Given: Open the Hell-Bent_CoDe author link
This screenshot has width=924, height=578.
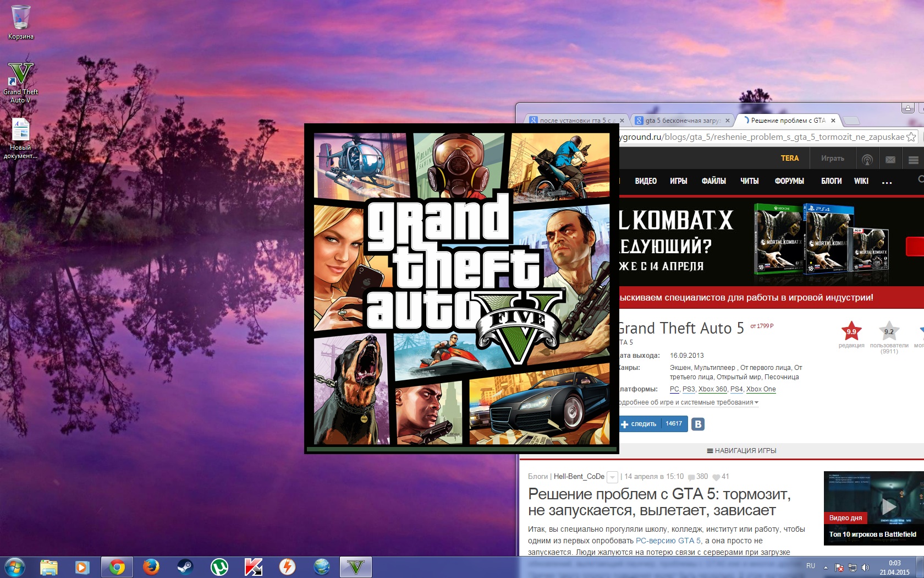Looking at the screenshot, I should pos(579,477).
